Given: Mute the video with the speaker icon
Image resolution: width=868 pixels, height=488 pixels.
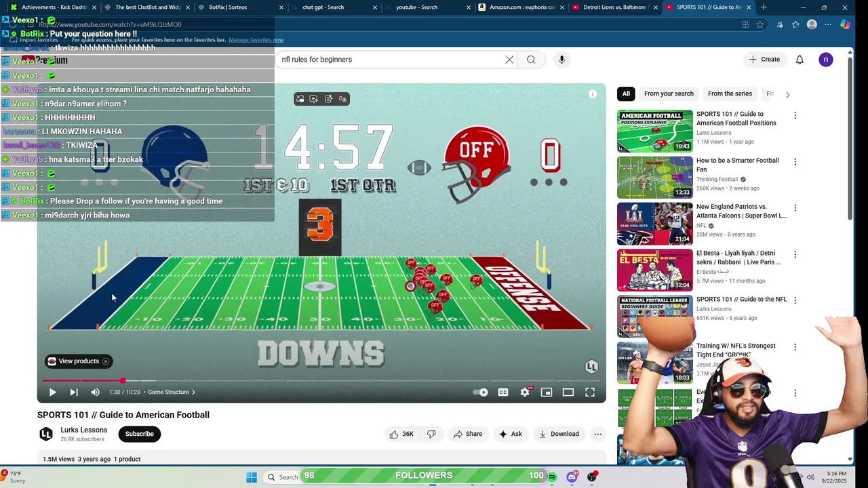Looking at the screenshot, I should tap(95, 392).
